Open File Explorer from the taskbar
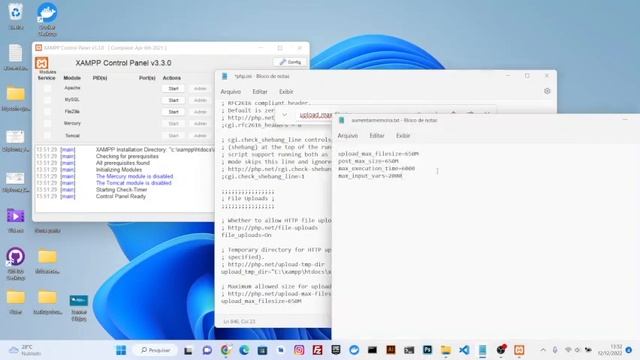The height and width of the screenshot is (360, 640). [x=446, y=350]
